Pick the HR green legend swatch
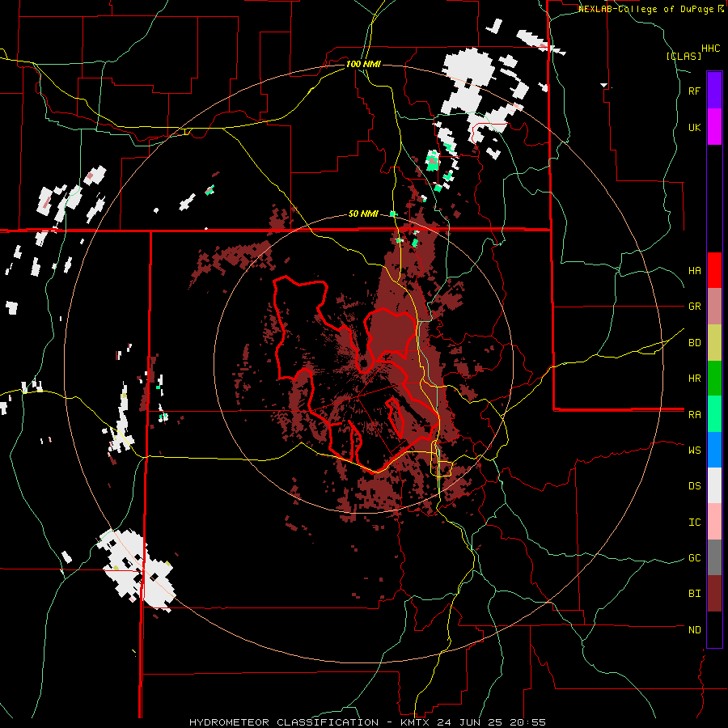 point(714,378)
